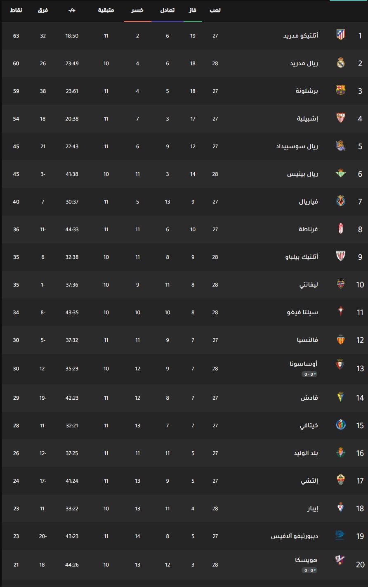This screenshot has height=588, width=368.
Task: Open team link برشلونة
Action: point(307,91)
